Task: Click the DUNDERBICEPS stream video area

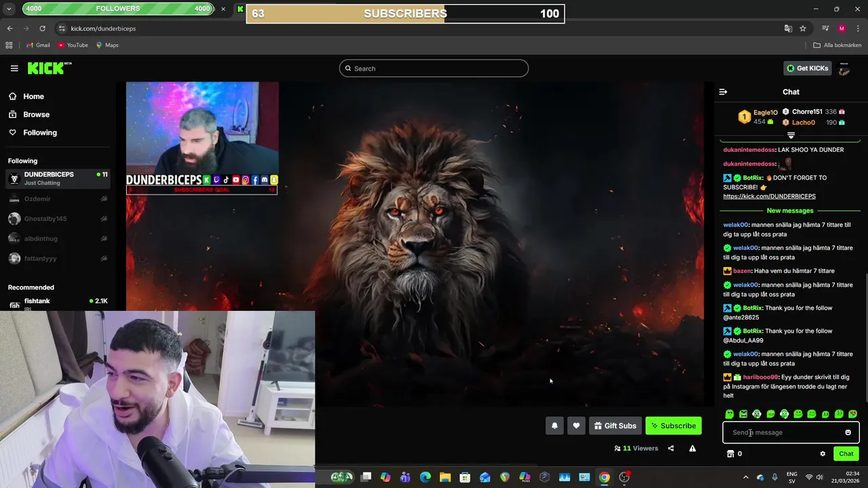Action: tap(415, 244)
